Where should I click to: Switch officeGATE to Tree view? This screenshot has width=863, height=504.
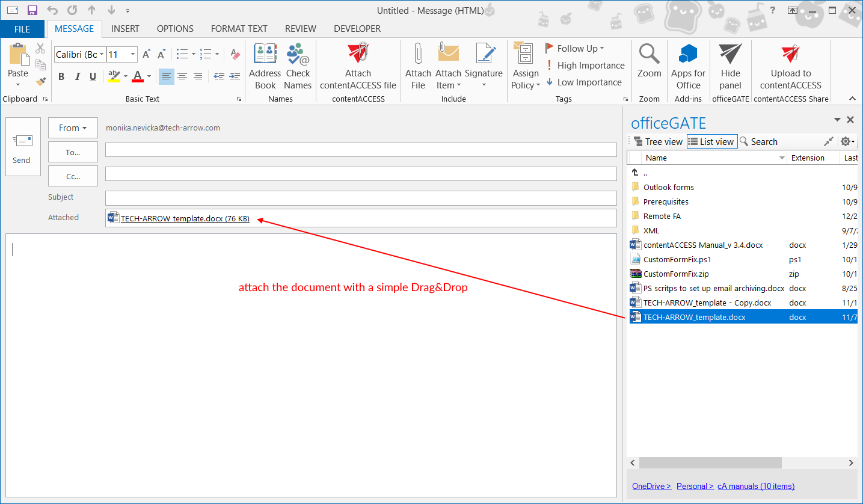(658, 142)
